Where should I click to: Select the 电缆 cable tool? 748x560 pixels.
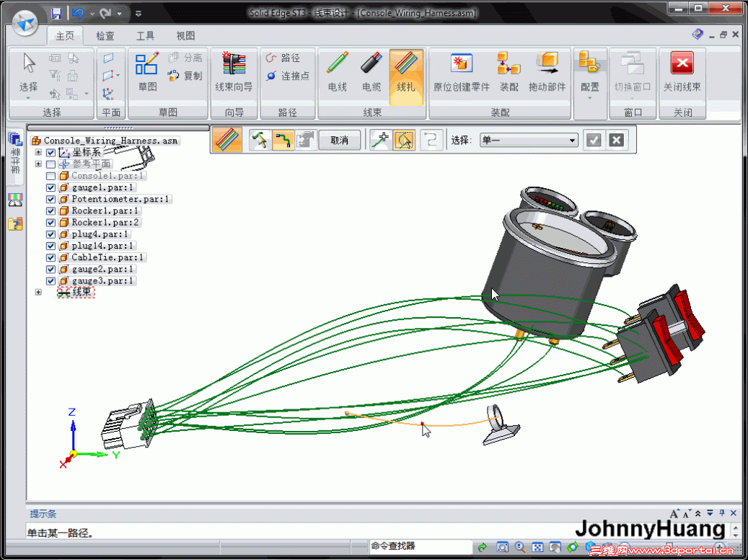pyautogui.click(x=371, y=73)
